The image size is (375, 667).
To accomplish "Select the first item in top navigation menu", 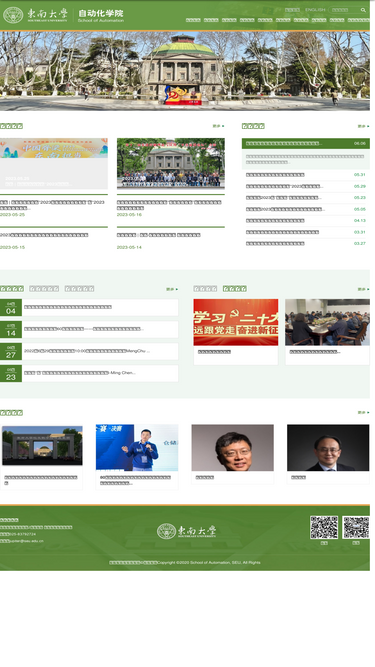I will tap(193, 20).
